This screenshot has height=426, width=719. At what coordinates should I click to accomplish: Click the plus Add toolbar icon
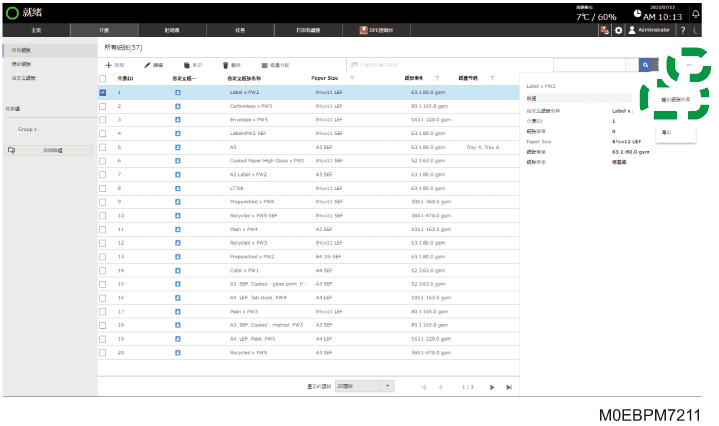109,65
